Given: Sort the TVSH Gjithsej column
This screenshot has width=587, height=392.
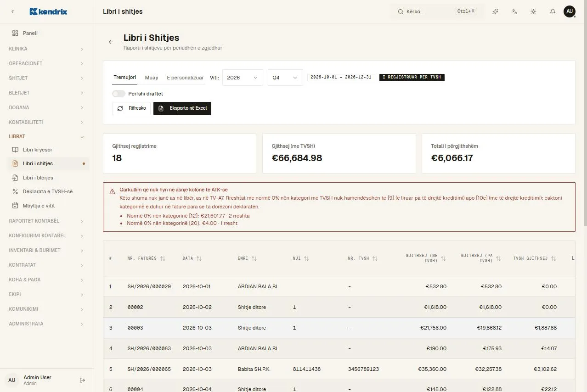Looking at the screenshot, I should 553,258.
